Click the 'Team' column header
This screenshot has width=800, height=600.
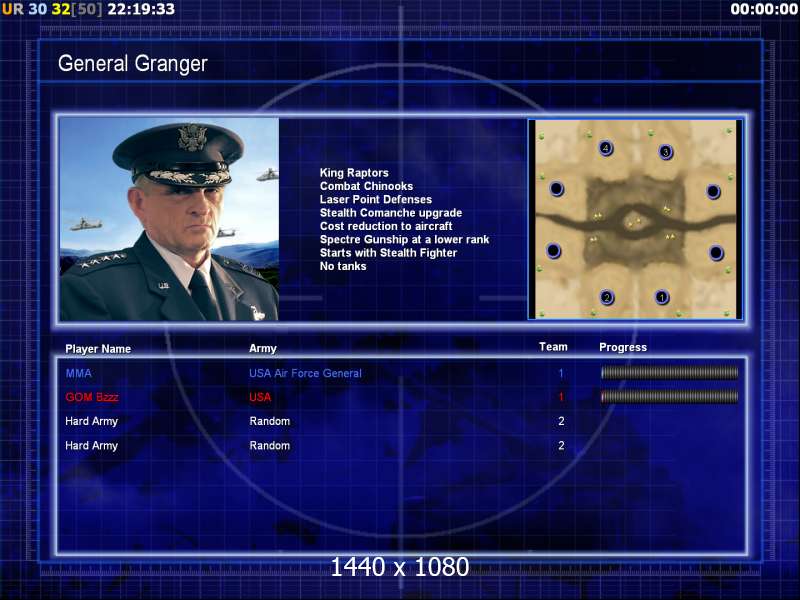pyautogui.click(x=553, y=347)
